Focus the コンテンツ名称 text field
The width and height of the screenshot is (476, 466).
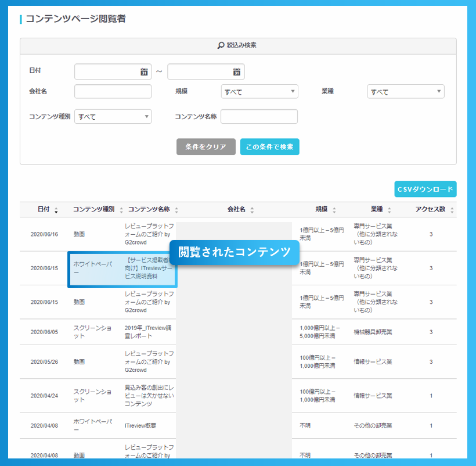[x=259, y=117]
